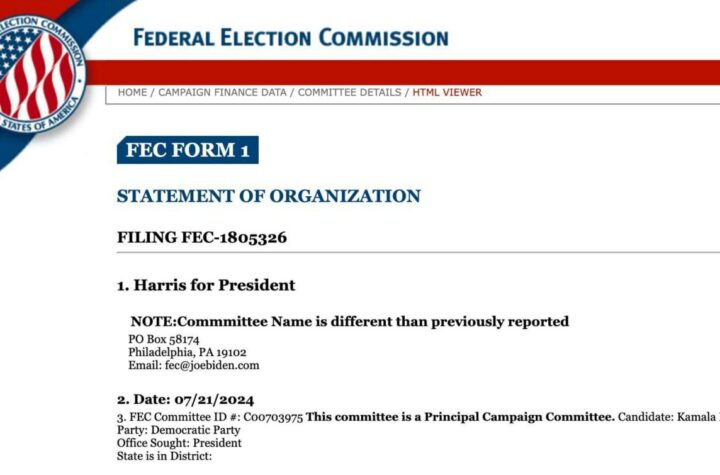The image size is (720, 475).
Task: Select the HTML VIEWER breadcrumb
Action: pyautogui.click(x=447, y=92)
